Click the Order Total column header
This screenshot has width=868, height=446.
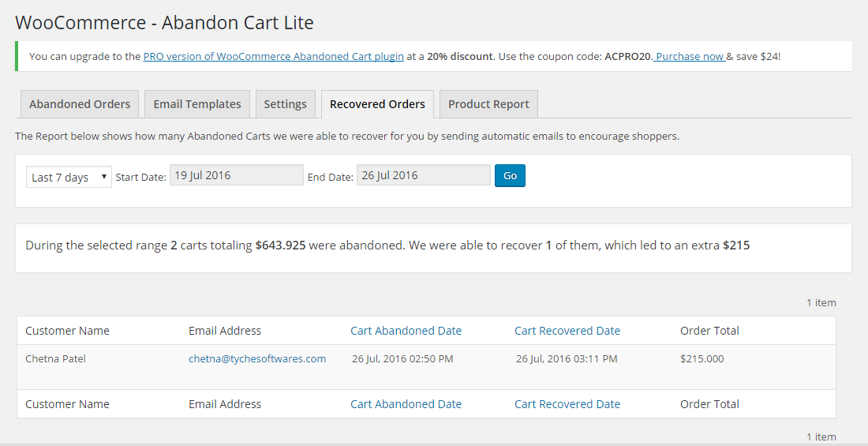click(x=709, y=331)
